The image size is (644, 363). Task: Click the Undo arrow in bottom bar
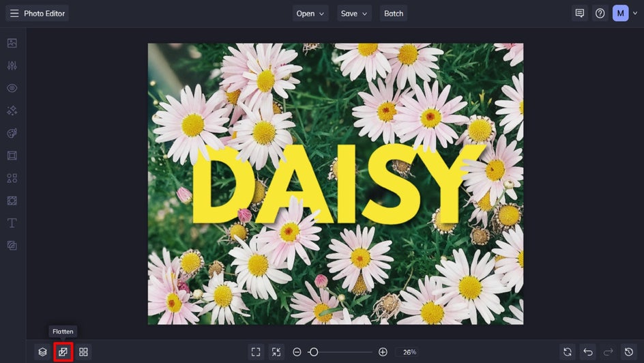(588, 352)
